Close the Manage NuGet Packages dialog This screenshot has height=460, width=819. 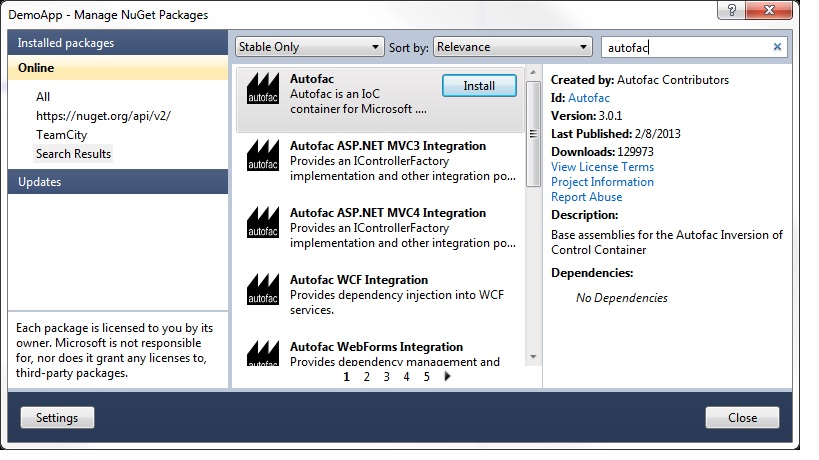742,418
